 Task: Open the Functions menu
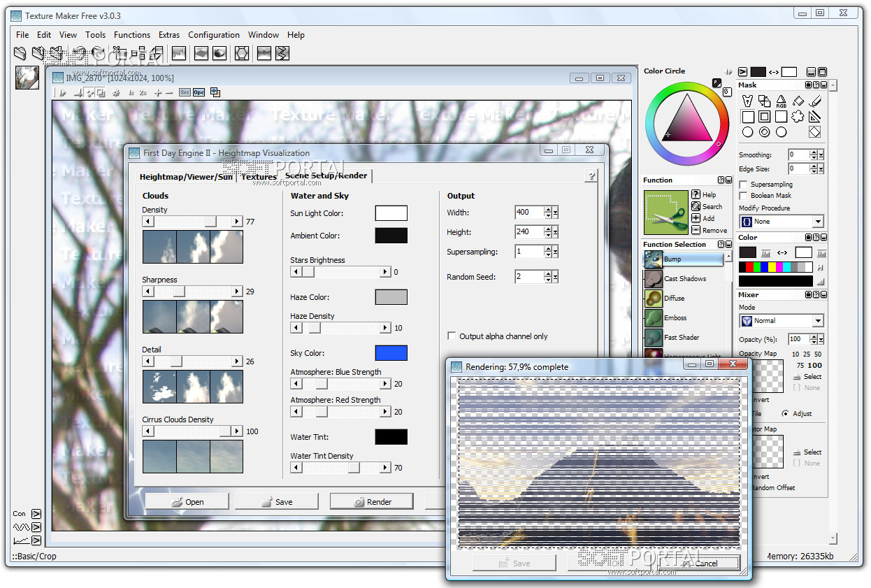[132, 34]
